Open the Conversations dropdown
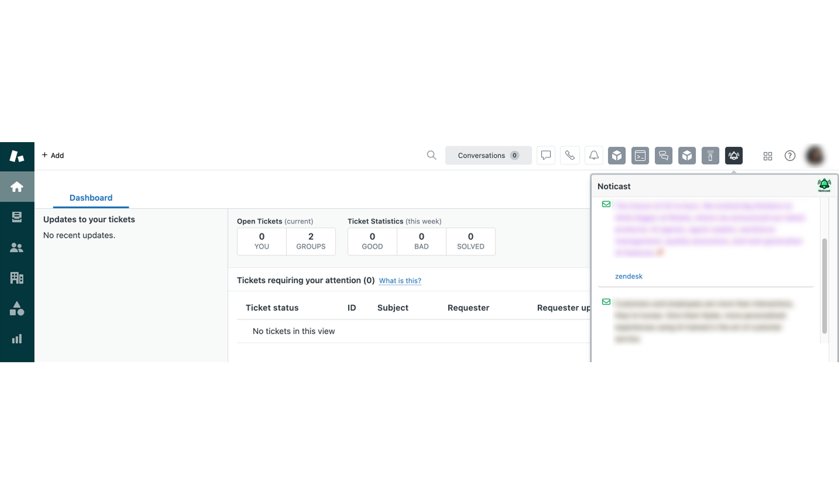839x504 pixels. pyautogui.click(x=488, y=155)
